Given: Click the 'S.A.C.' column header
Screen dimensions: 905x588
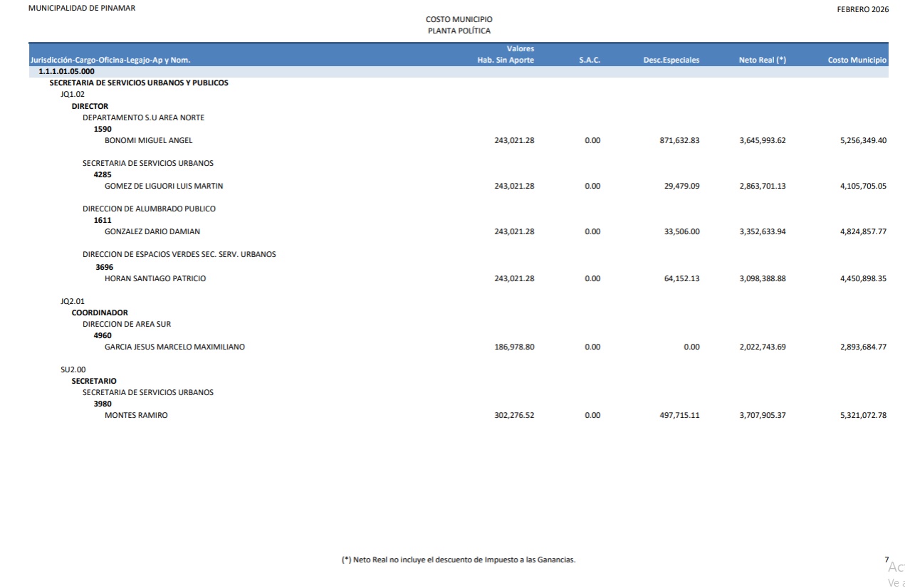Looking at the screenshot, I should click(x=590, y=61).
